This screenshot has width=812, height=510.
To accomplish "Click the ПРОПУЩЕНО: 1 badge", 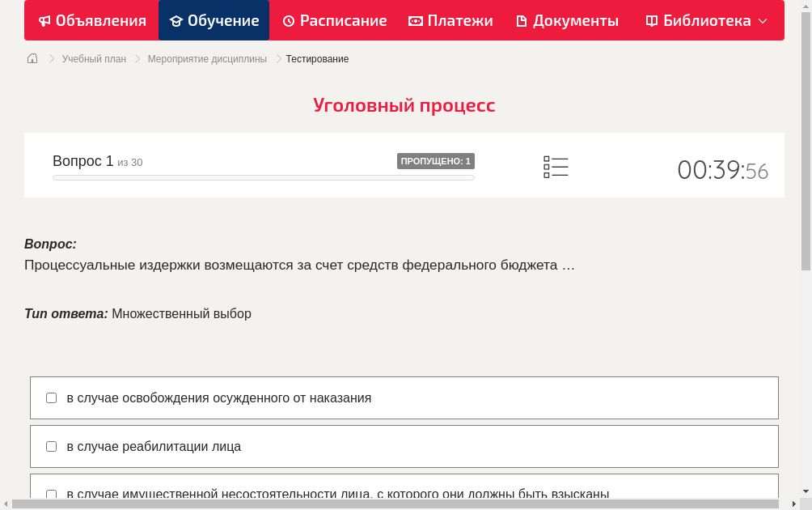I will [x=436, y=160].
